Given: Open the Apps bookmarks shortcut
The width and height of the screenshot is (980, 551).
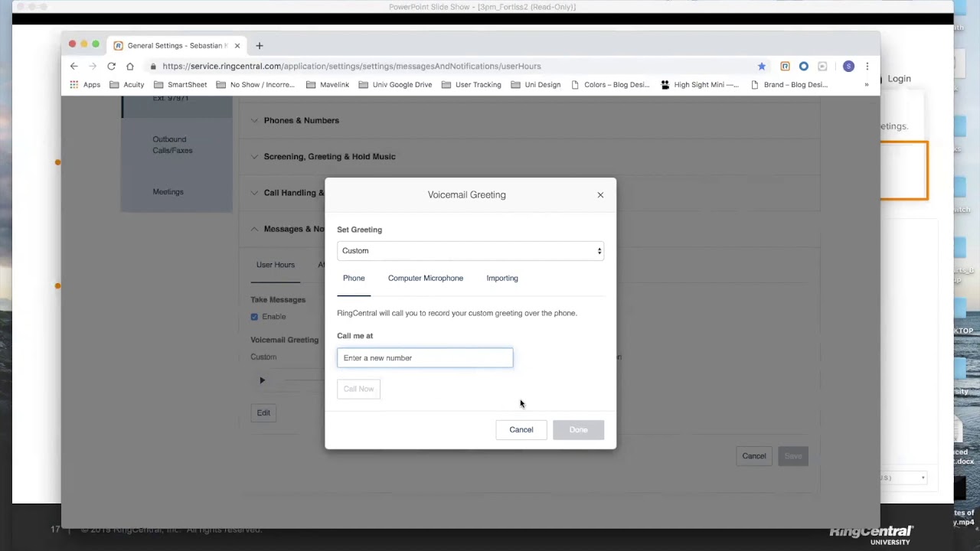Looking at the screenshot, I should coord(85,85).
